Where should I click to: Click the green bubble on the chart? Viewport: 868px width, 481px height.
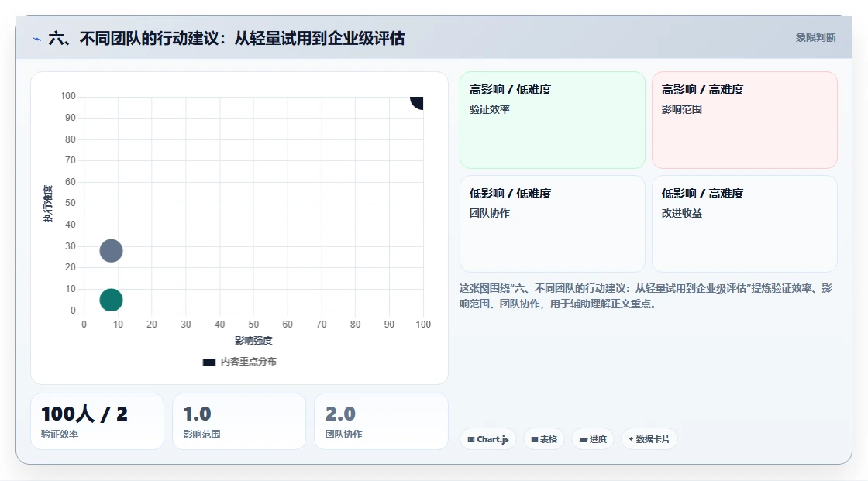(x=112, y=300)
